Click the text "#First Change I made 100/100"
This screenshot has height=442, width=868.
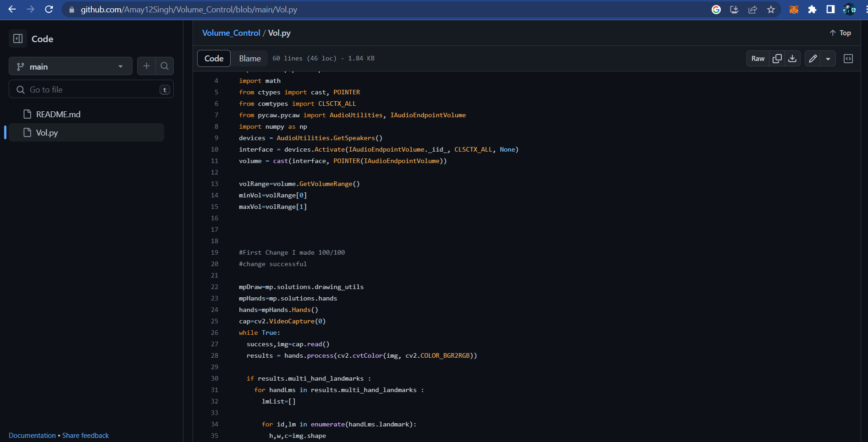(x=292, y=252)
